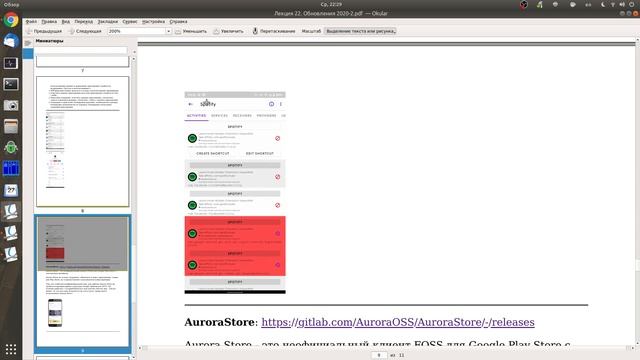Click the document horizontal scrollbar
The image size is (640, 360).
tap(386, 348)
